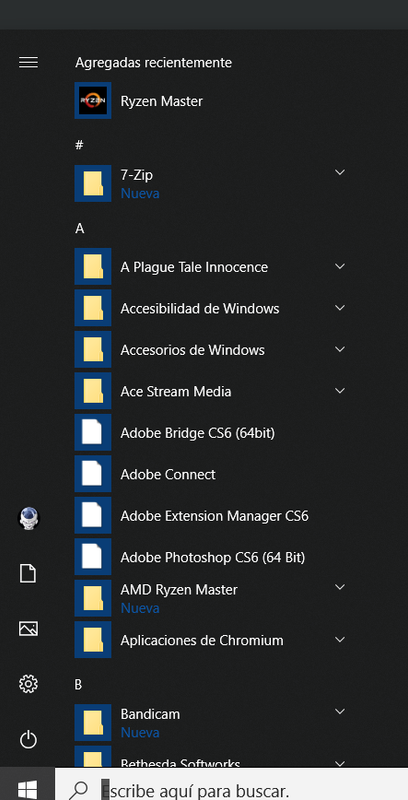Click the AMD Ryzen Master folder icon
The image size is (408, 800).
click(x=93, y=598)
